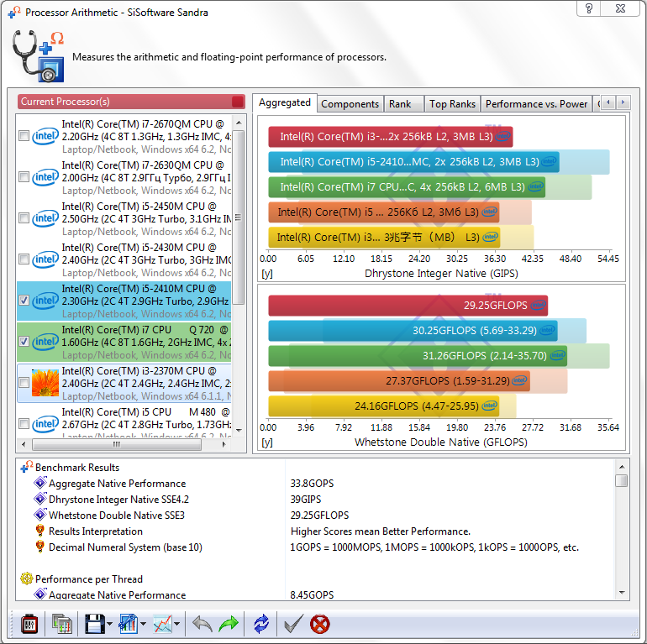
Task: Uncheck the i7 Q 720 processor checkbox
Action: pyautogui.click(x=24, y=342)
